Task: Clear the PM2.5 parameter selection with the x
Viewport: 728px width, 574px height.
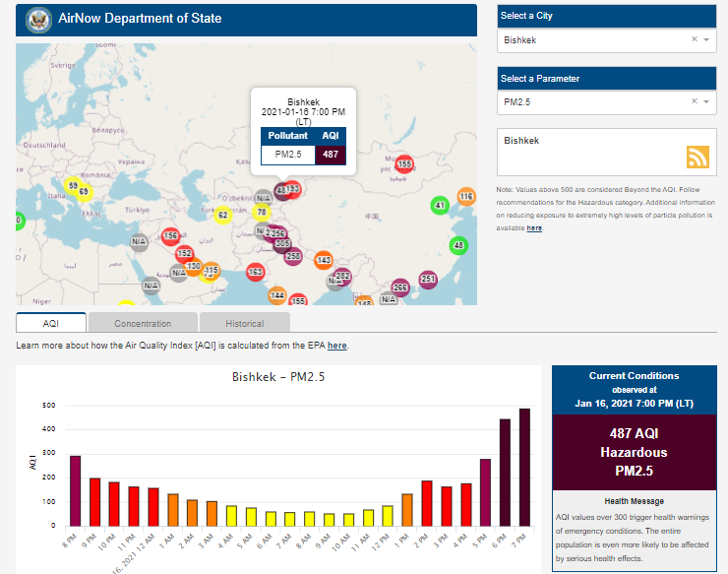Action: (694, 101)
